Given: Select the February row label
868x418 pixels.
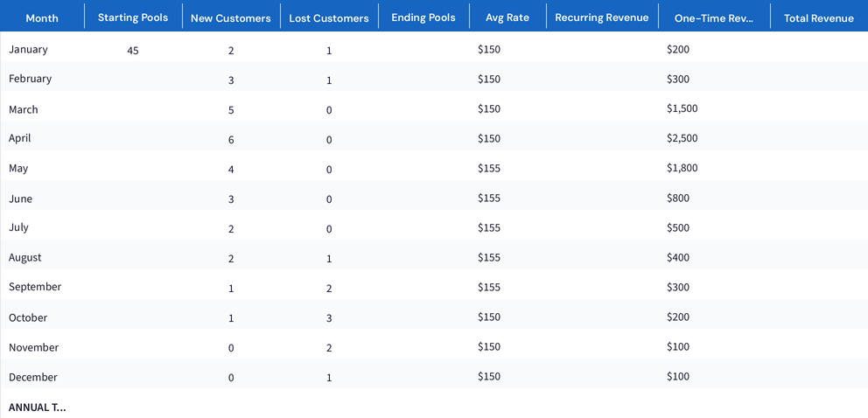Looking at the screenshot, I should pyautogui.click(x=30, y=79).
